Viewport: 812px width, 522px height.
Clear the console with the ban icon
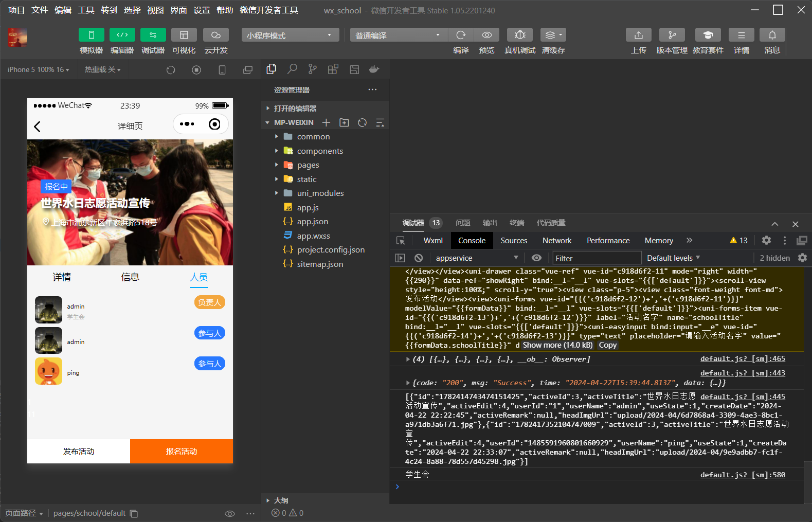(419, 258)
